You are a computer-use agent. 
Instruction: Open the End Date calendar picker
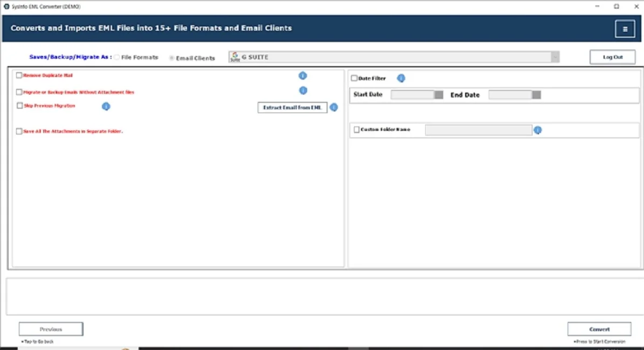coord(536,95)
